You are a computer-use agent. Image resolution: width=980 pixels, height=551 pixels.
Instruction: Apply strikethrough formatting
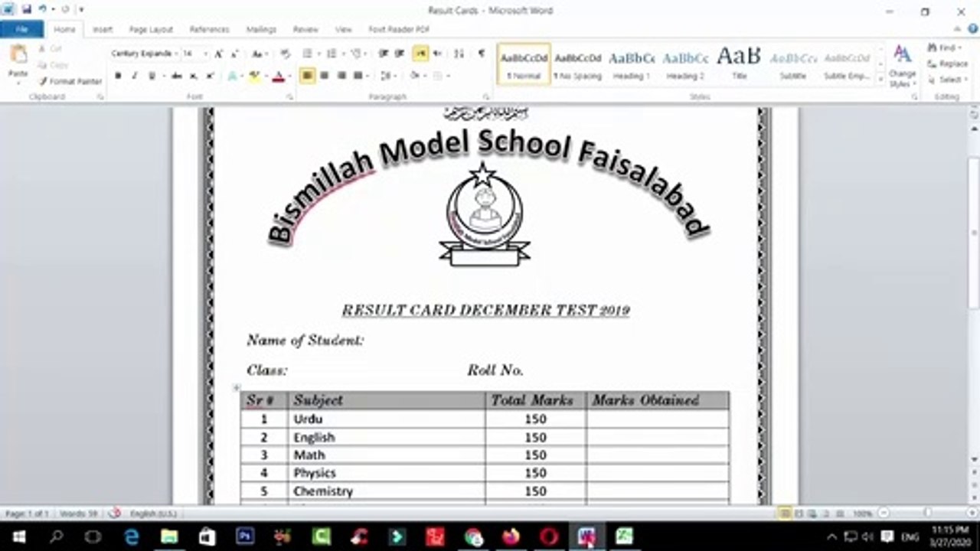[x=177, y=76]
